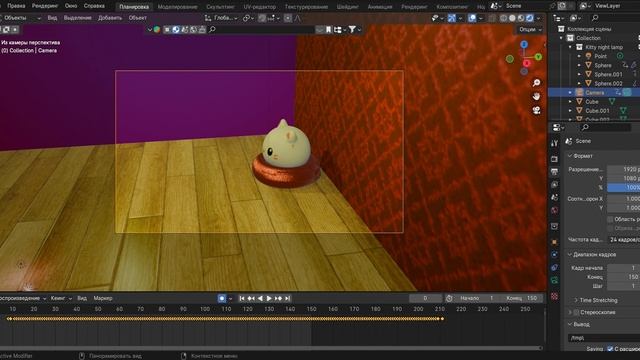Open the Опции dropdown in viewport
This screenshot has height=360, width=640.
coord(530,29)
